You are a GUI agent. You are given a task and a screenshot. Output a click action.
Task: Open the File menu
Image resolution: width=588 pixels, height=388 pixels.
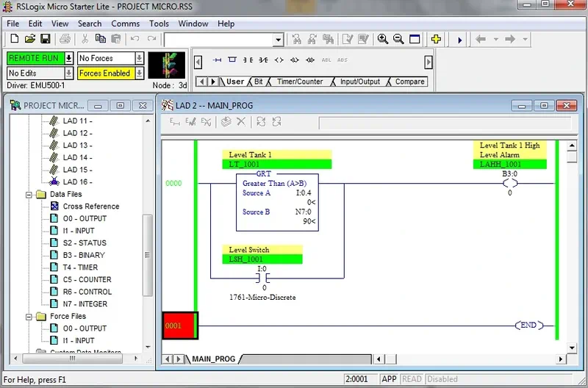click(x=12, y=24)
